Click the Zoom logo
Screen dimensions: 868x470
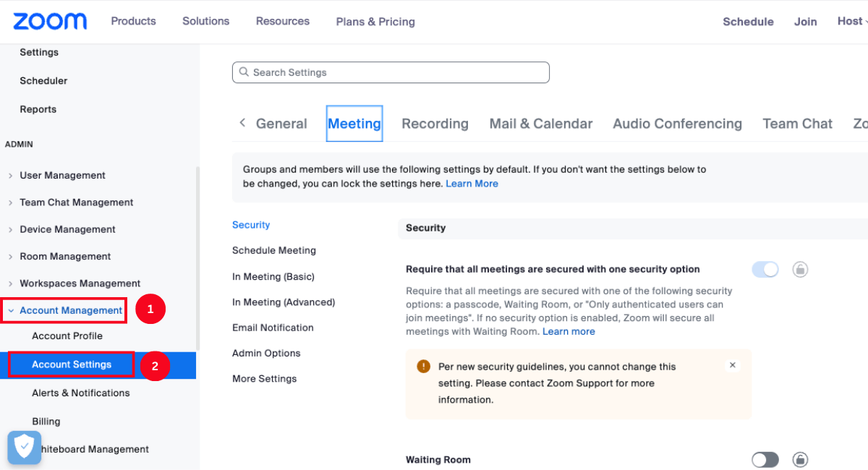pos(50,21)
